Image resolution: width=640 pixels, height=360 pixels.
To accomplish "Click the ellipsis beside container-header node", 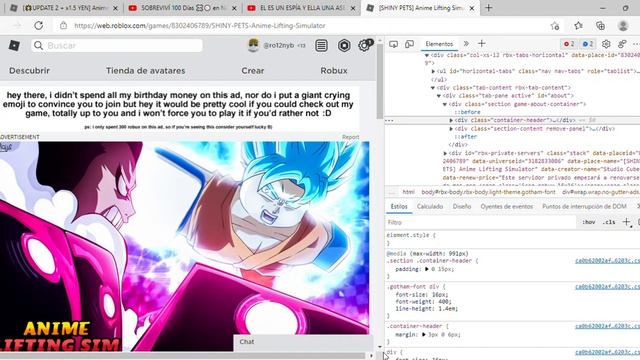I will pos(389,120).
